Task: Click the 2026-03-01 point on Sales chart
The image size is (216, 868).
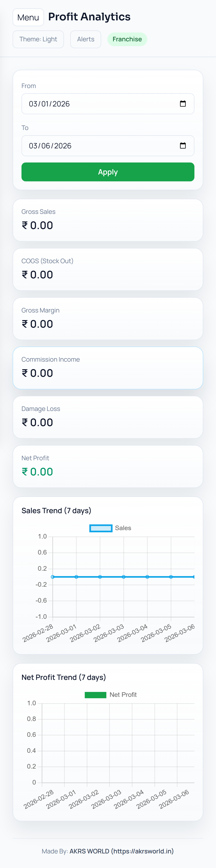Action: point(76,576)
